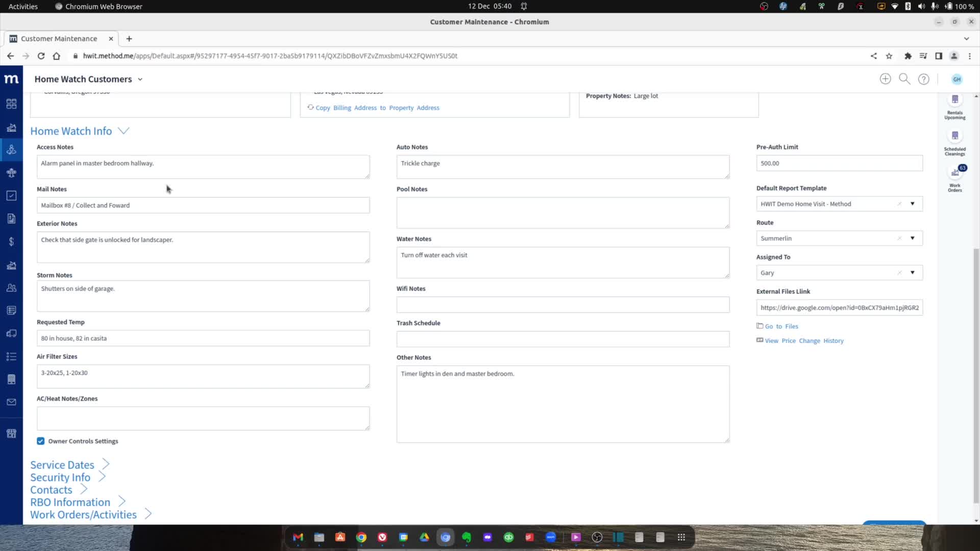The image size is (980, 551).
Task: Open the magnifier search icon in header
Action: [904, 79]
